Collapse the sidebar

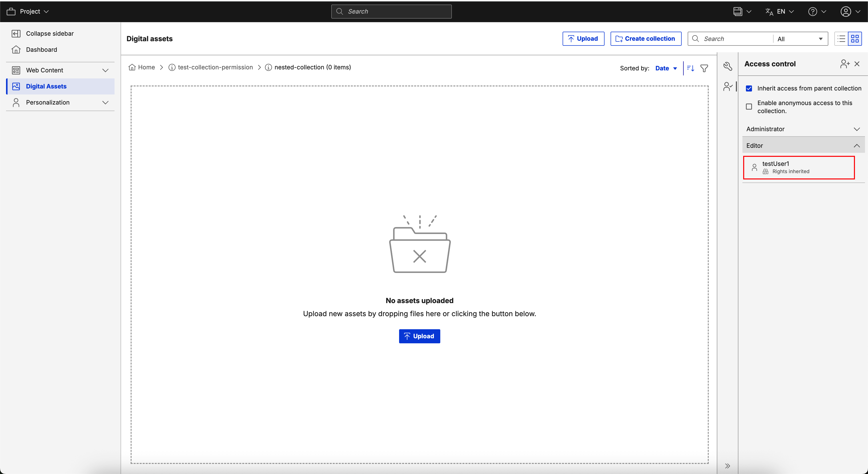[50, 33]
